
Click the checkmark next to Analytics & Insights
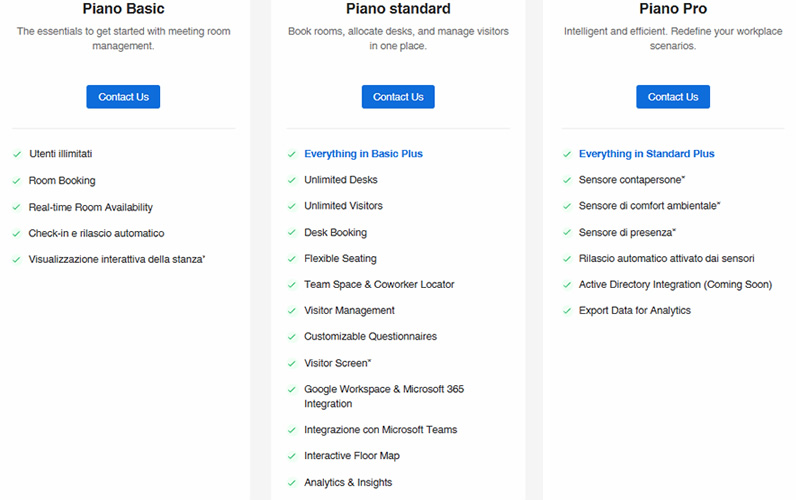coord(292,483)
